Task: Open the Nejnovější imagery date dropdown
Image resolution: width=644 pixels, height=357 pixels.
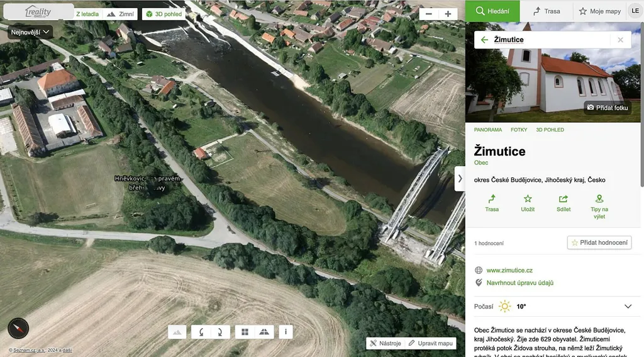Action: click(x=30, y=31)
